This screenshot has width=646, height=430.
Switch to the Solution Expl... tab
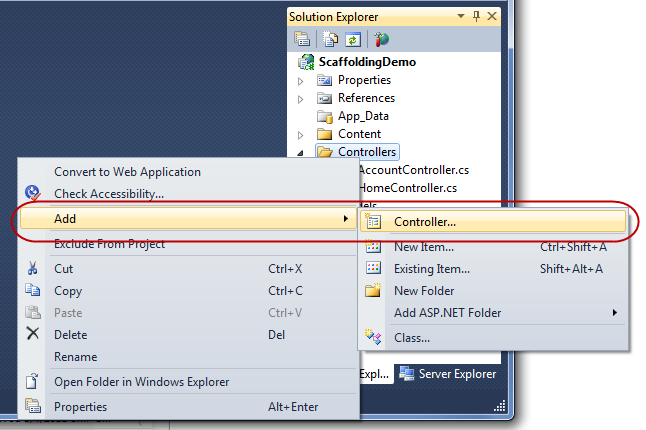point(375,374)
